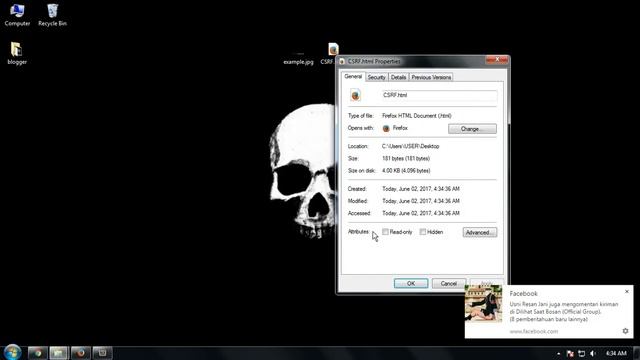Click the Accessed date value
This screenshot has width=640, height=360.
(x=421, y=213)
